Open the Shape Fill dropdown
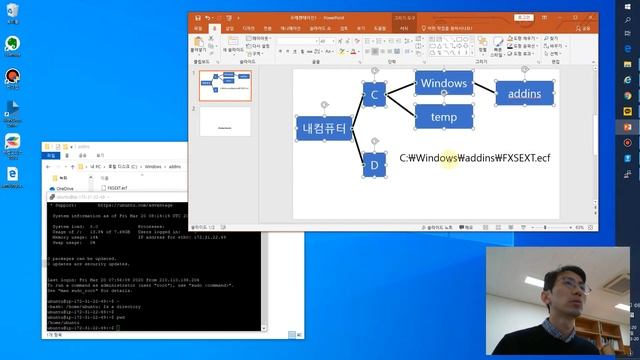Screen dimensions: 640x360 (x=523, y=38)
